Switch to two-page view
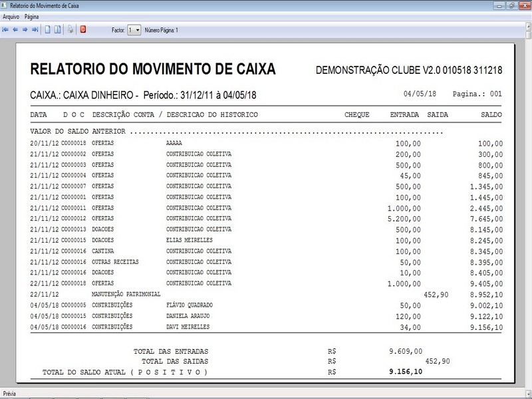 [x=58, y=30]
